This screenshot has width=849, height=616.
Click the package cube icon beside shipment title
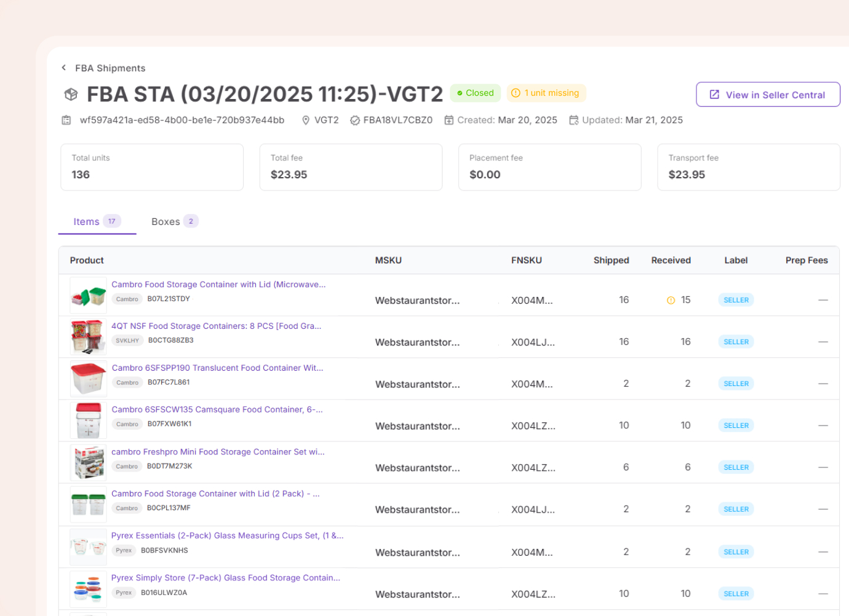[x=71, y=95]
